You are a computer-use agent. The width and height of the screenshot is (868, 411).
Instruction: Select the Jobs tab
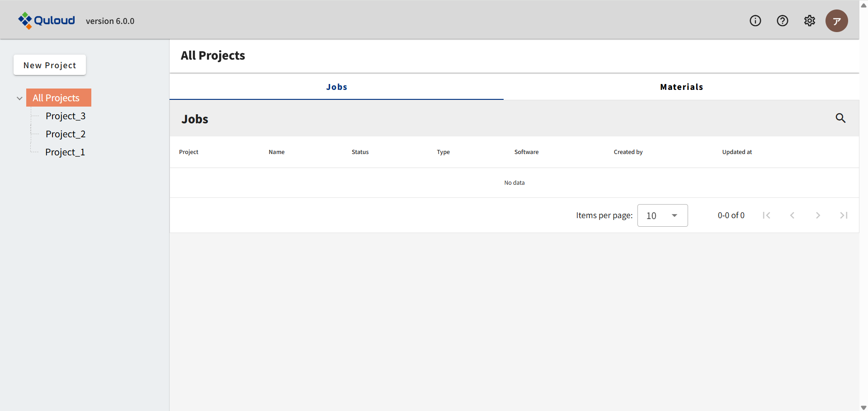tap(336, 87)
